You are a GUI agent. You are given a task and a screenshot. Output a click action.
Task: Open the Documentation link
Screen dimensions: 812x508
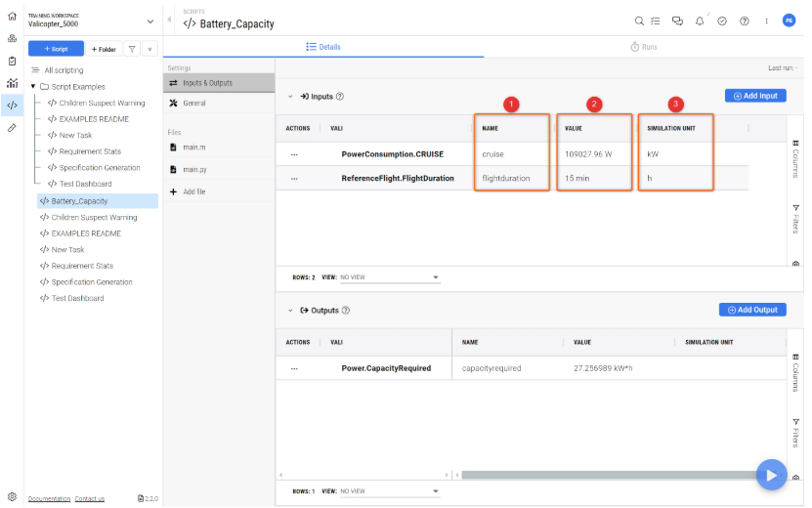[49, 498]
